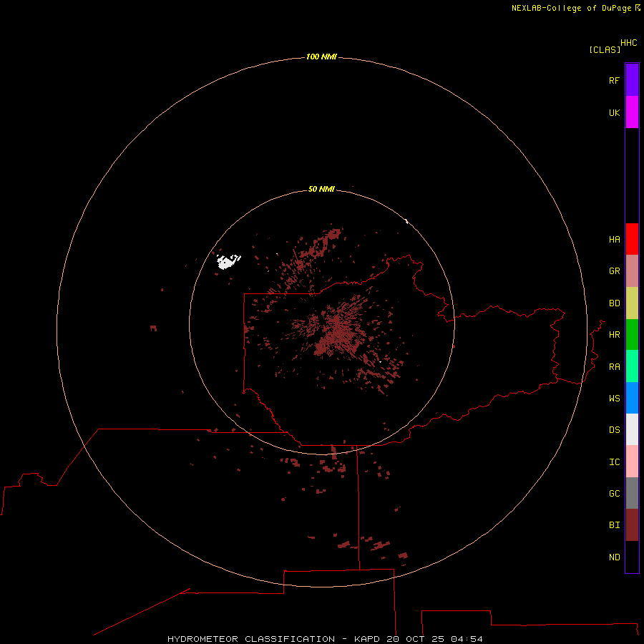Click the WS legend label
The image size is (644, 644).
tap(614, 399)
